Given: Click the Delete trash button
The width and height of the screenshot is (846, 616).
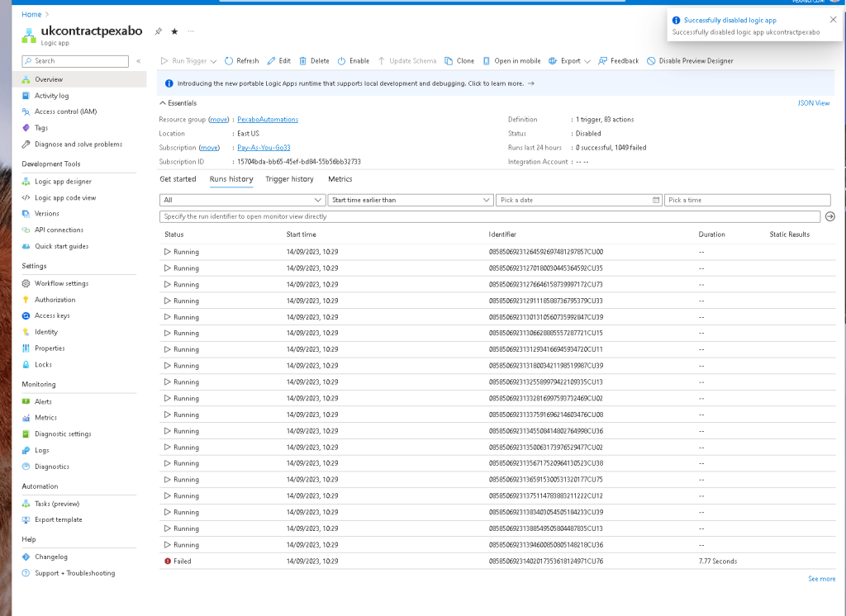Looking at the screenshot, I should [314, 61].
